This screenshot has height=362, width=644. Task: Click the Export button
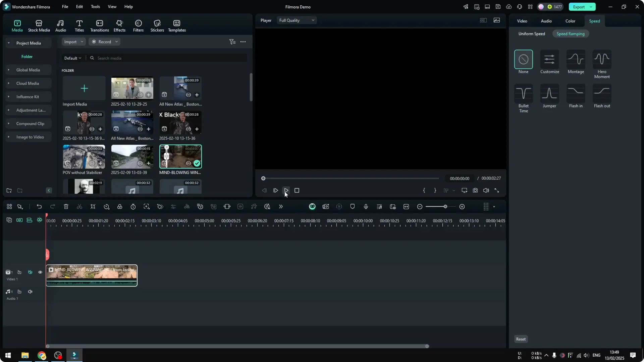point(579,7)
